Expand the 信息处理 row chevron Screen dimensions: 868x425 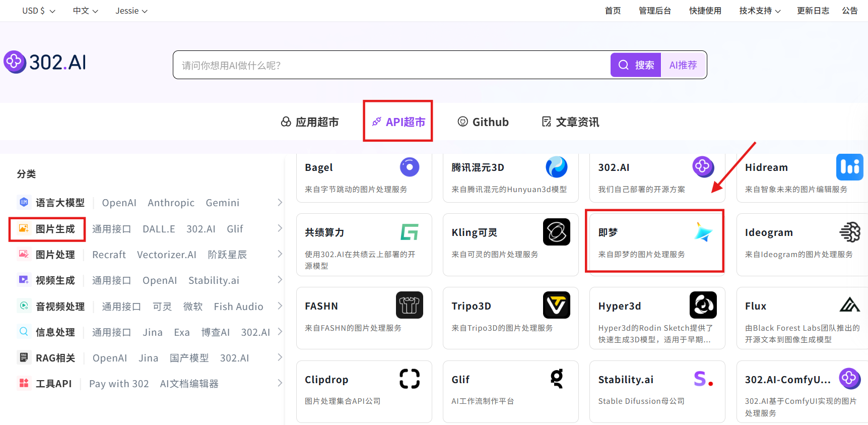tap(280, 332)
